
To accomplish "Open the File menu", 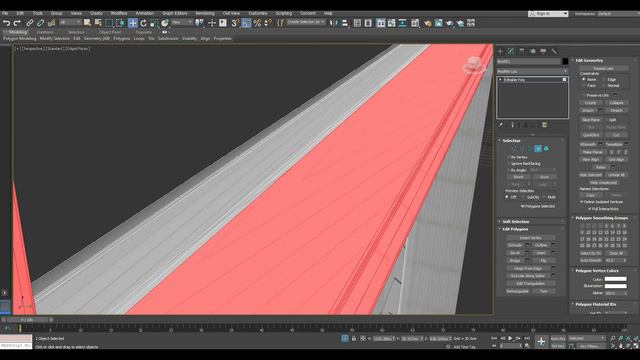I will click(x=5, y=13).
